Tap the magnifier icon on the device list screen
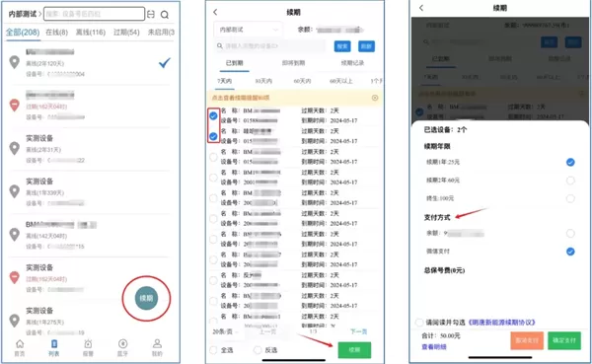The image size is (592, 364). click(165, 15)
